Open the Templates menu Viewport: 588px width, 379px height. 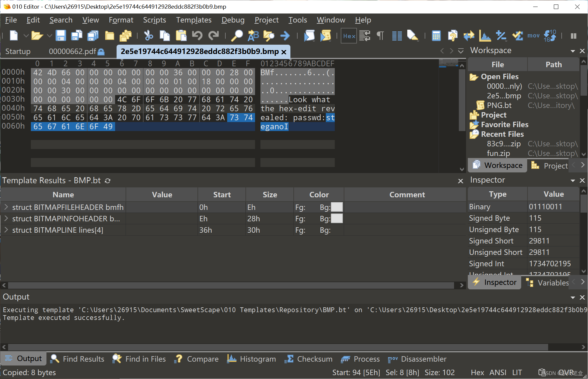194,20
